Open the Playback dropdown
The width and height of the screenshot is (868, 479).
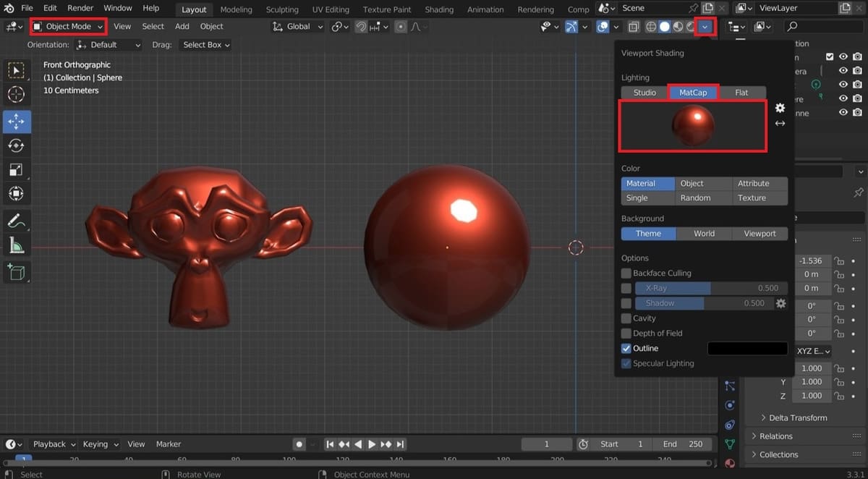click(54, 444)
